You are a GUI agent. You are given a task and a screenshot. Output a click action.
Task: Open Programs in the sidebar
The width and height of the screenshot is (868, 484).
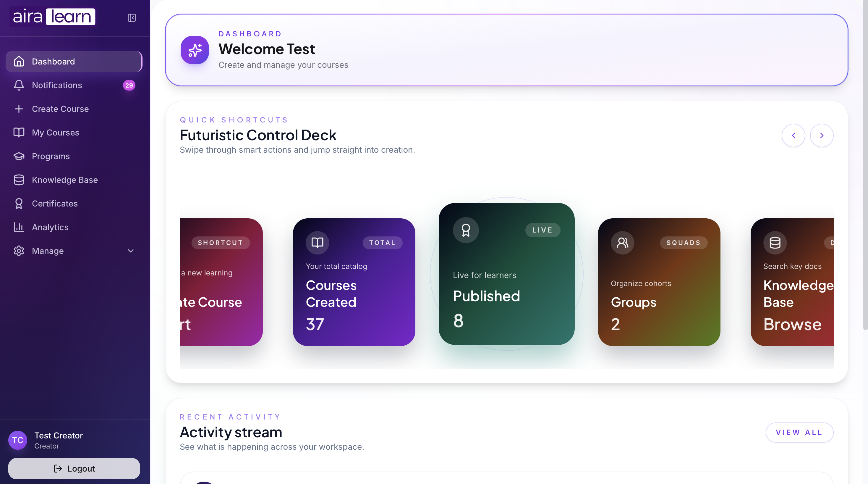click(x=74, y=156)
